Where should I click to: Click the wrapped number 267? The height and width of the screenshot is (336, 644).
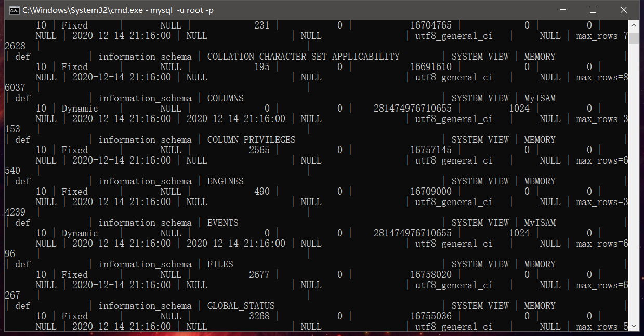click(12, 295)
